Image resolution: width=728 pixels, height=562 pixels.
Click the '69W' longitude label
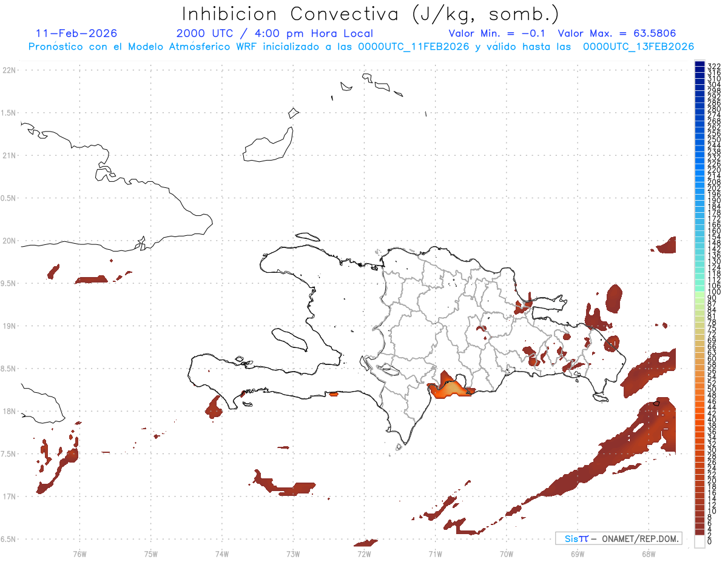(x=577, y=553)
